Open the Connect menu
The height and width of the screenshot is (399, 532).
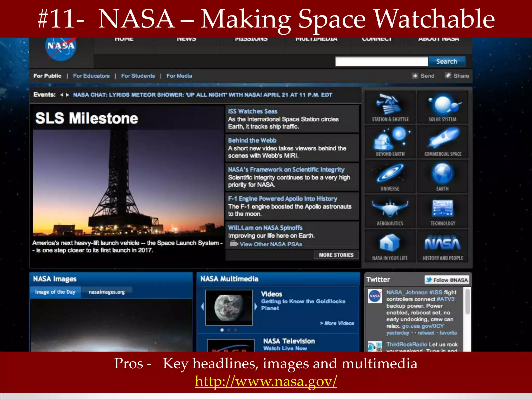pyautogui.click(x=377, y=39)
